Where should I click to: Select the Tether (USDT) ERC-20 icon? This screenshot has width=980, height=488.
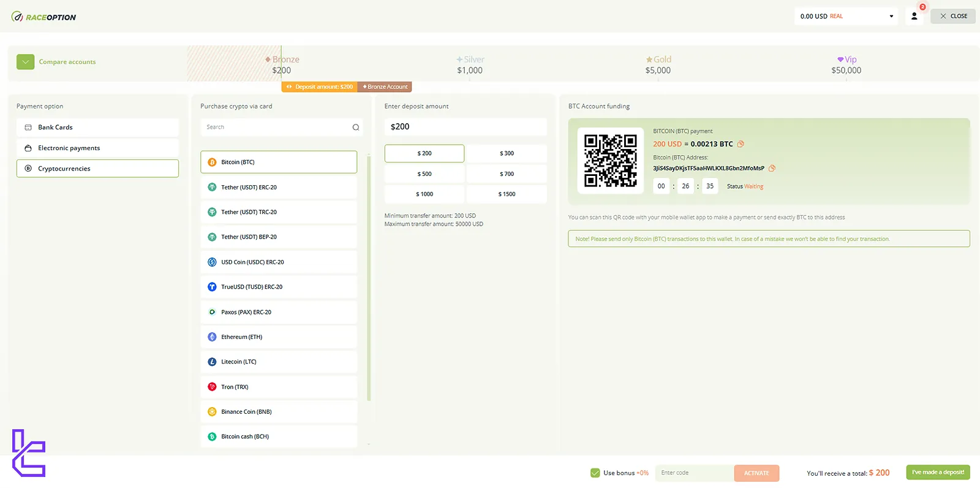pos(212,188)
